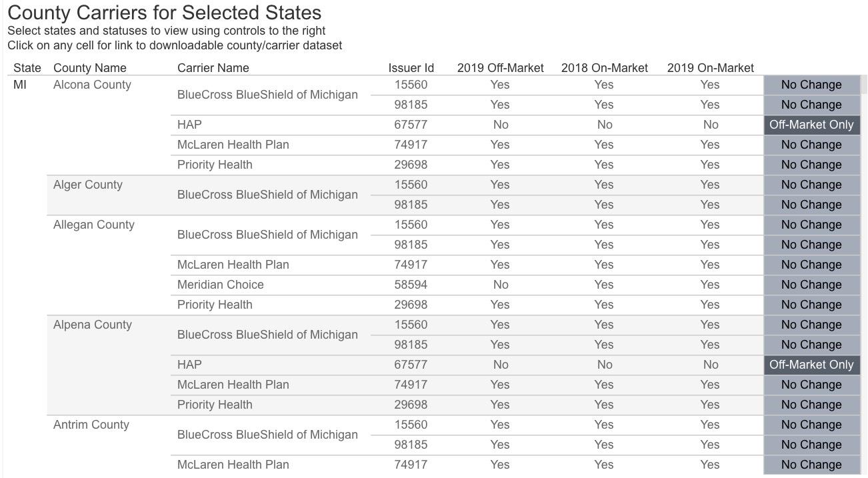Click the Off-Market Only cell for Alcona County HAP
The image size is (868, 478).
click(811, 125)
